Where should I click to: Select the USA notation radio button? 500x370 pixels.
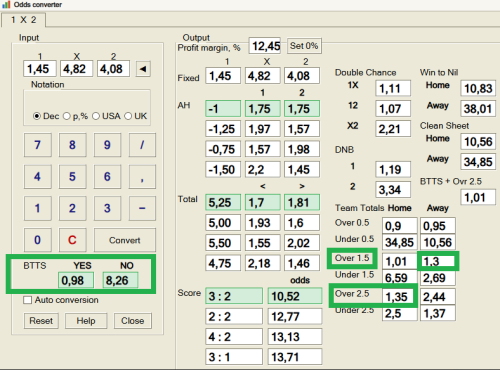[x=96, y=116]
